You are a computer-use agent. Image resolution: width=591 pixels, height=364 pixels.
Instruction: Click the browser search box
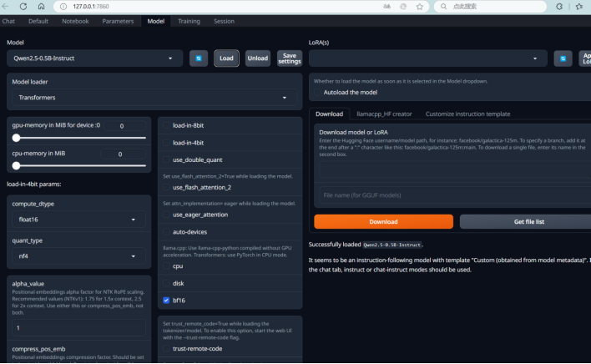(490, 7)
